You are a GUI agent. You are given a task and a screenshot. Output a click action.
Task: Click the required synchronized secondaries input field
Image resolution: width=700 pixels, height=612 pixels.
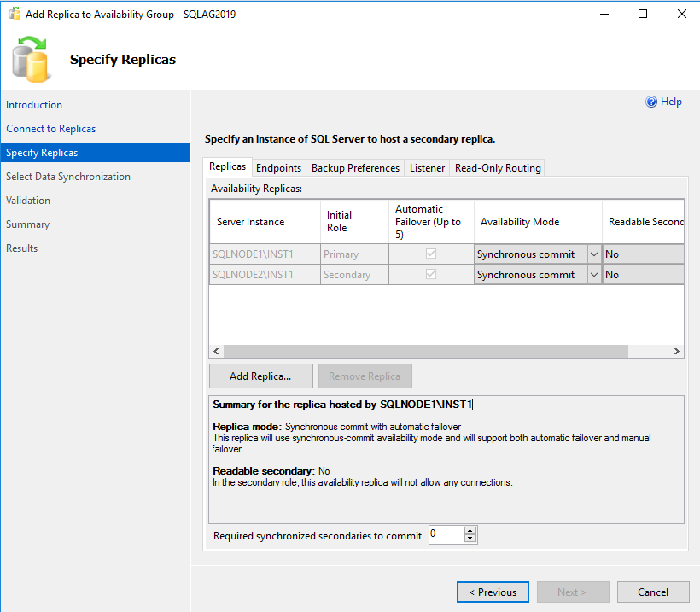pos(445,535)
